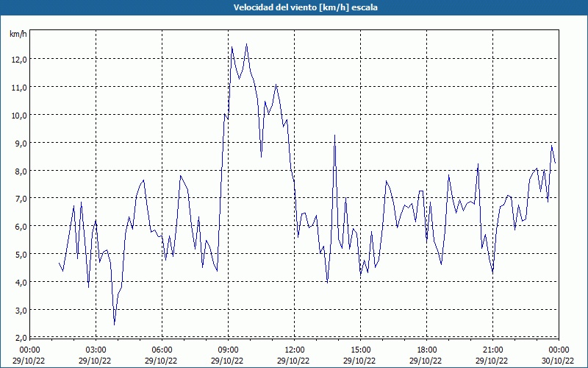Click the '29/10/22' date under 15:00
The width and height of the screenshot is (588, 368).
click(359, 361)
